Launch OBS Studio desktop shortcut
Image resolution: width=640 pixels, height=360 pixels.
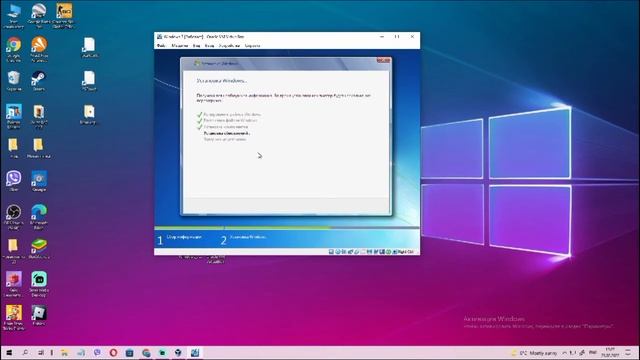pyautogui.click(x=13, y=217)
